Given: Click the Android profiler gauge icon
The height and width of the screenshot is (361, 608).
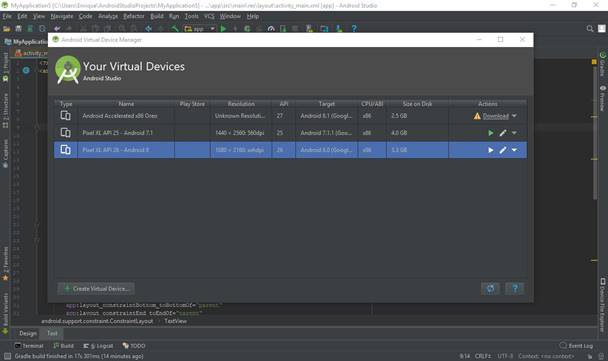Looking at the screenshot, I should click(271, 29).
